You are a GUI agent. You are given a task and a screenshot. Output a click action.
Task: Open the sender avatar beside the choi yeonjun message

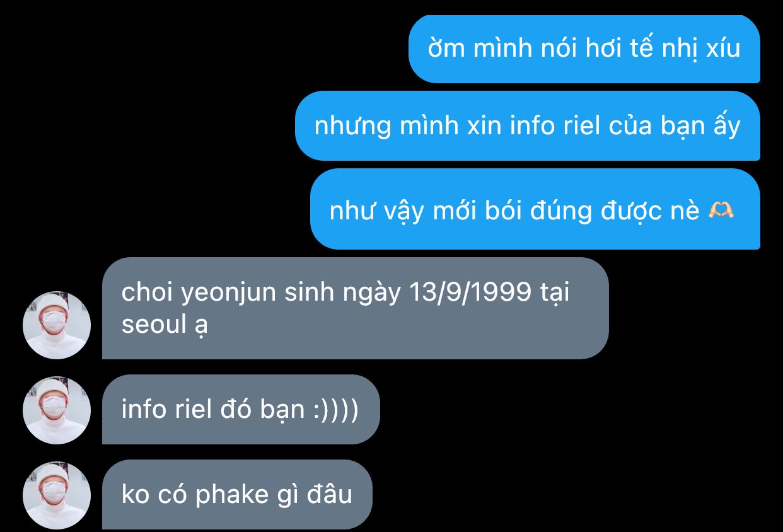[57, 325]
